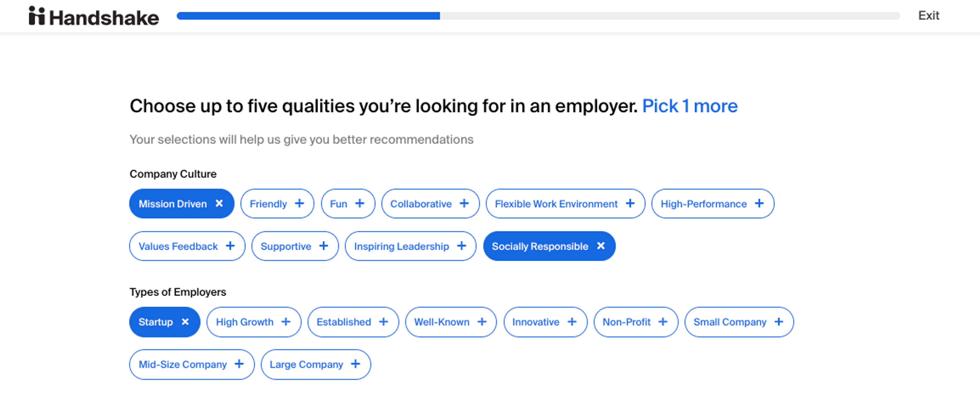Click the plus icon on Friendly
The width and height of the screenshot is (980, 400).
click(x=299, y=204)
